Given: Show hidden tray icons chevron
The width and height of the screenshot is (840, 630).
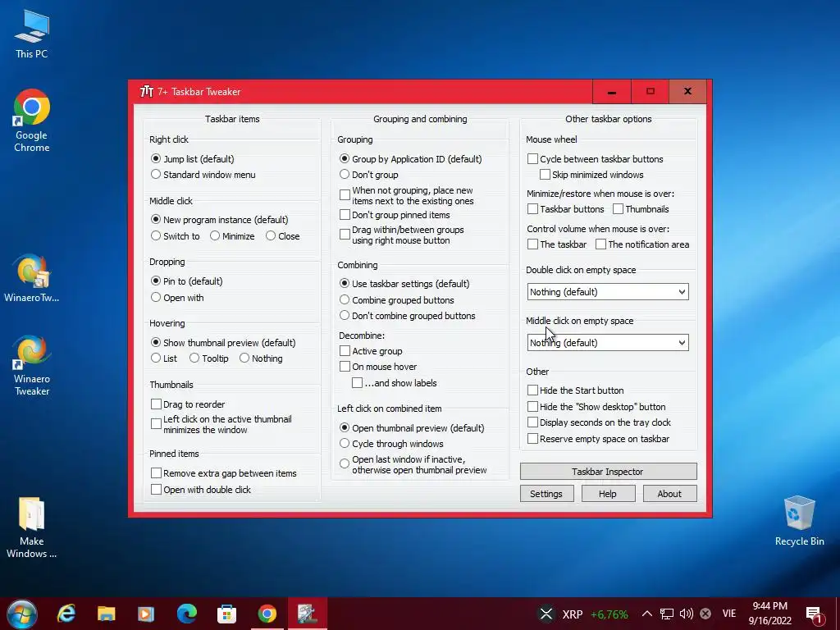Looking at the screenshot, I should coord(646,614).
